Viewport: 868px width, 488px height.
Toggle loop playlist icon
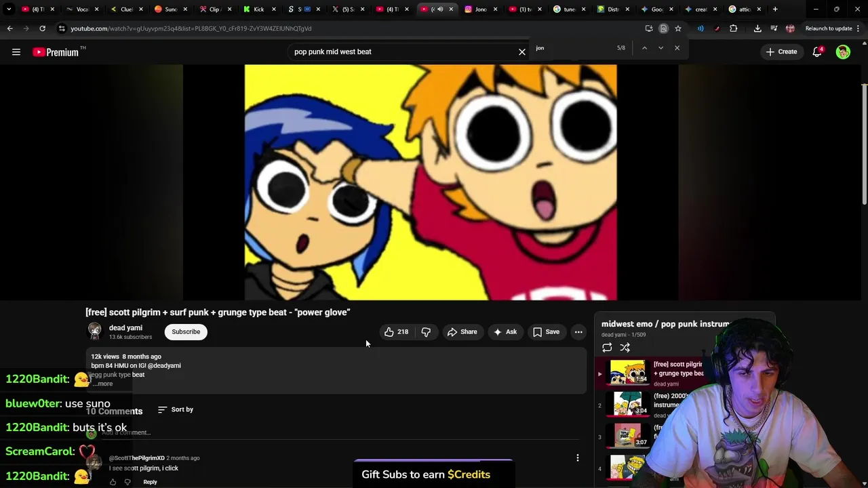607,348
